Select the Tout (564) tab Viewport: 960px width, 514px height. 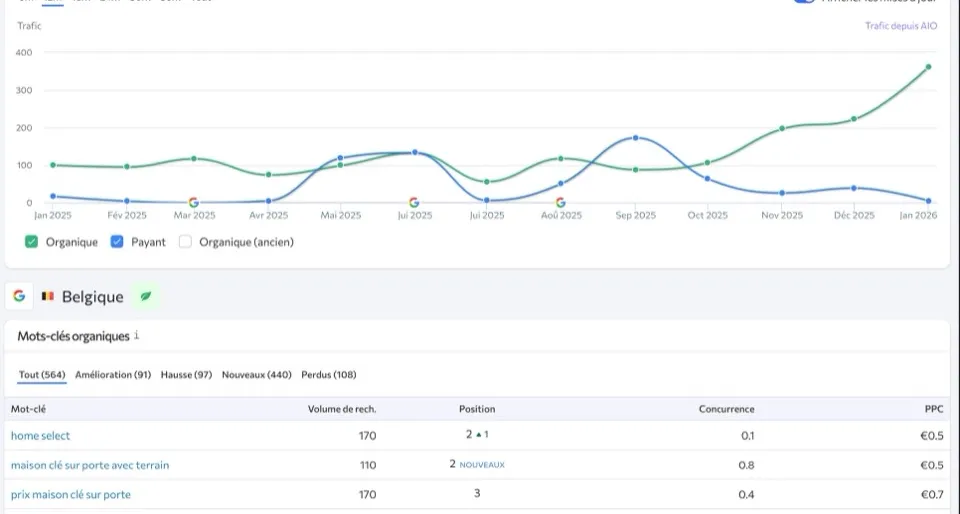(42, 375)
